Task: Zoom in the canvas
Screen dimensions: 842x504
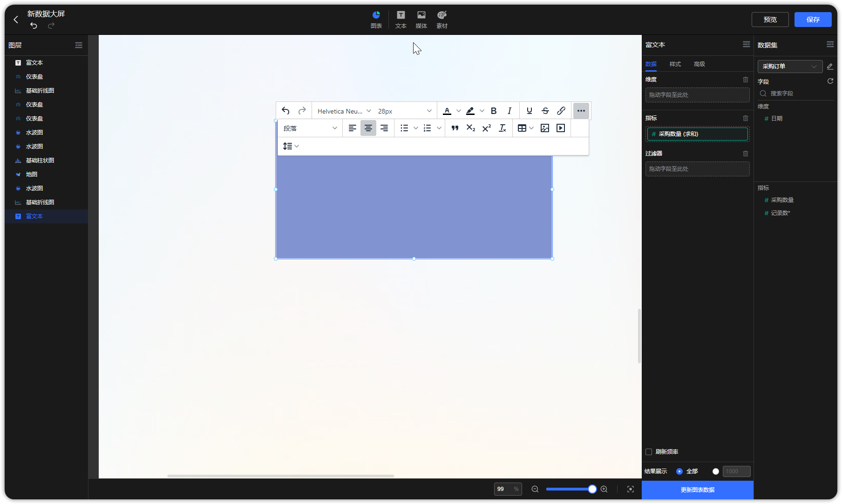Action: pos(604,489)
